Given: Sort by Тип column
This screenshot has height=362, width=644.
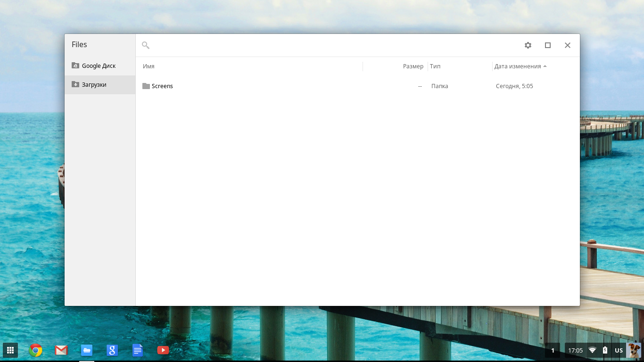Looking at the screenshot, I should 435,66.
